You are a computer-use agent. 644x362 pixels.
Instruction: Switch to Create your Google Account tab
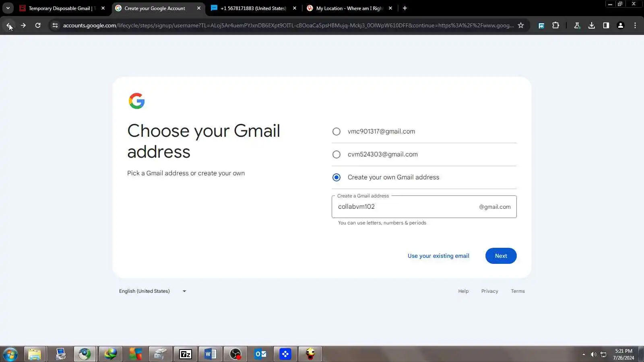click(x=158, y=8)
